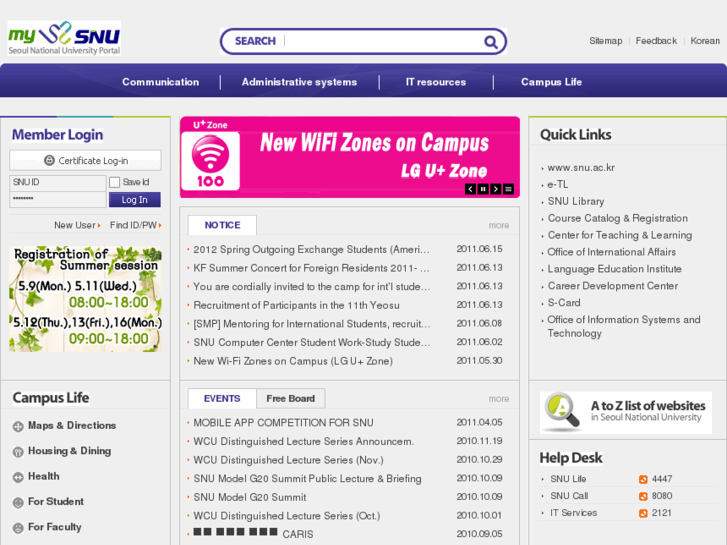Open MOBILE APP COMPETITION FOR SNU event
727x545 pixels.
click(x=283, y=423)
